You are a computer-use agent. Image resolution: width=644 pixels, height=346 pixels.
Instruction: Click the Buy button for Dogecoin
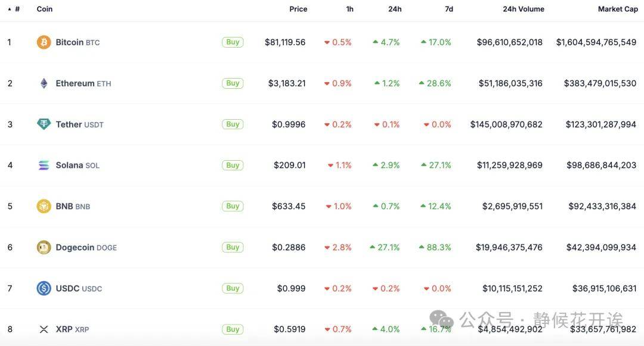pyautogui.click(x=233, y=247)
